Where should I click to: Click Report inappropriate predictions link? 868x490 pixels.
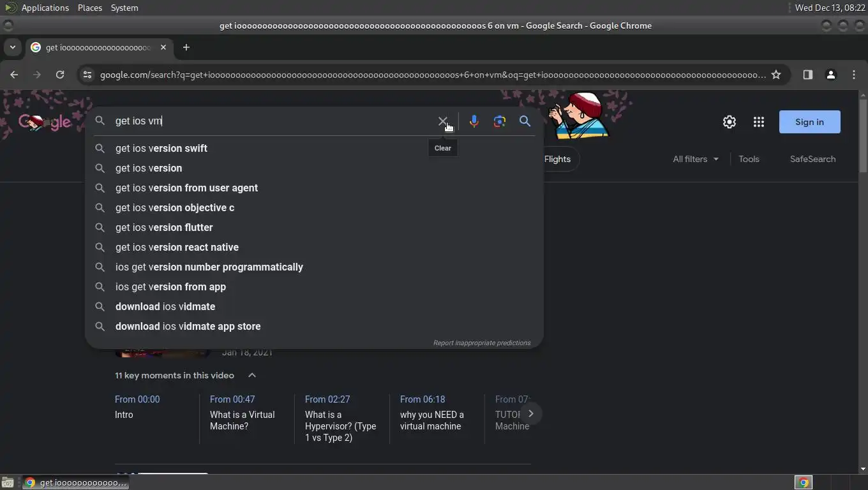coord(482,343)
